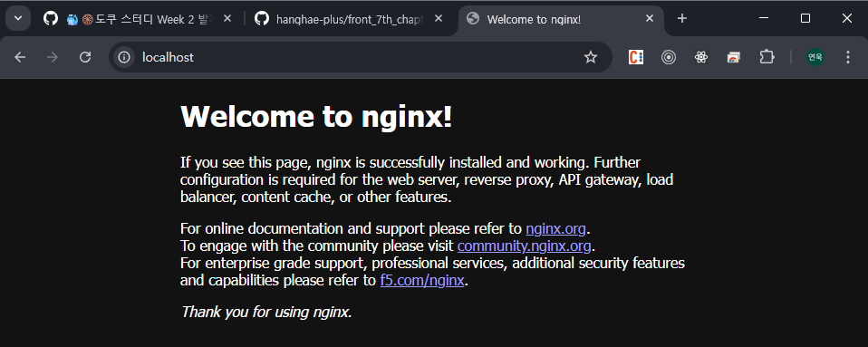Click the localhost address bar
The height and width of the screenshot is (347, 868).
[x=360, y=57]
